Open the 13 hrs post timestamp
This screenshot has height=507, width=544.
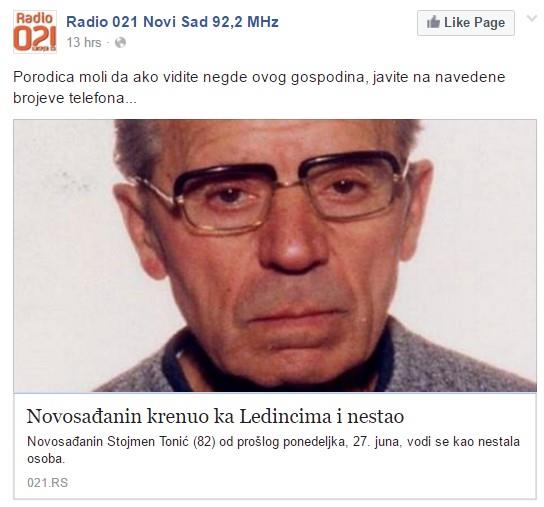[84, 43]
